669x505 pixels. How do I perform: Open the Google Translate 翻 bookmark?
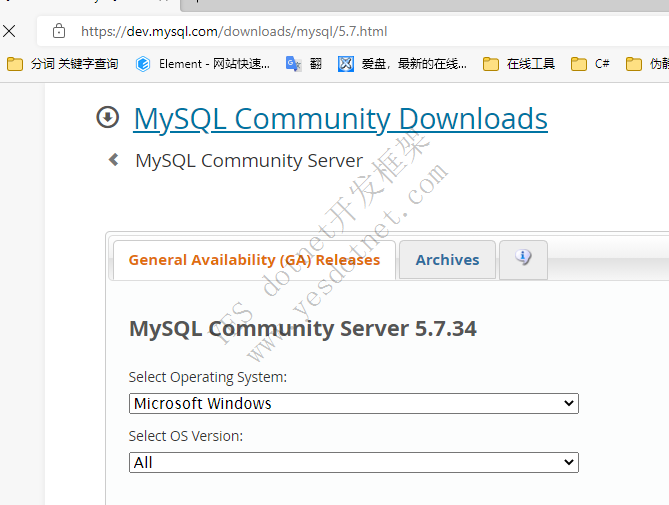tap(304, 64)
